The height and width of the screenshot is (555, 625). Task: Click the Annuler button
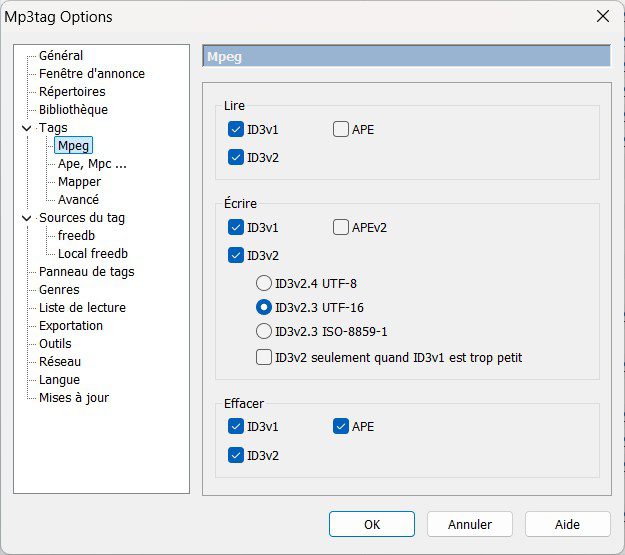470,524
